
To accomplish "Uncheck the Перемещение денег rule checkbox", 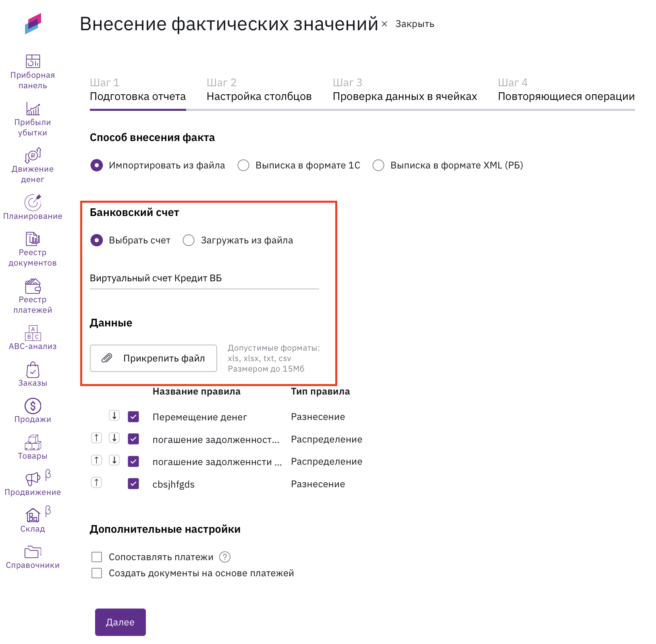I will point(133,416).
